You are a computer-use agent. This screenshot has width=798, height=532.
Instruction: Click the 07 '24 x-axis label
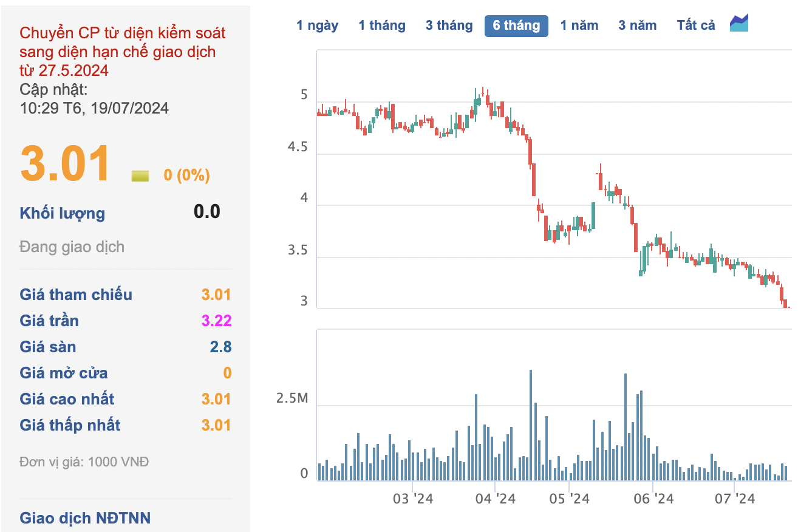pyautogui.click(x=735, y=499)
